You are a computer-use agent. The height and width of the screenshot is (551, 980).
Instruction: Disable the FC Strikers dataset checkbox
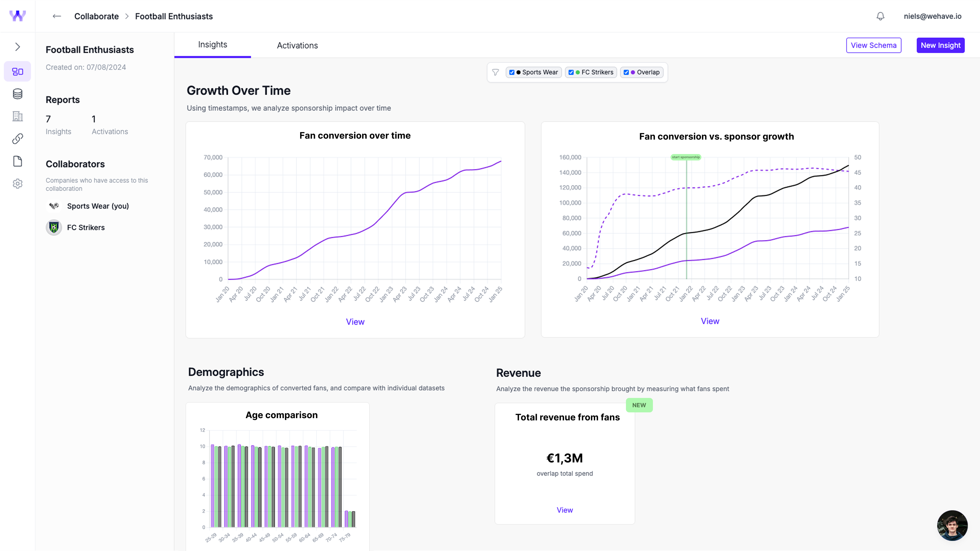pyautogui.click(x=571, y=72)
